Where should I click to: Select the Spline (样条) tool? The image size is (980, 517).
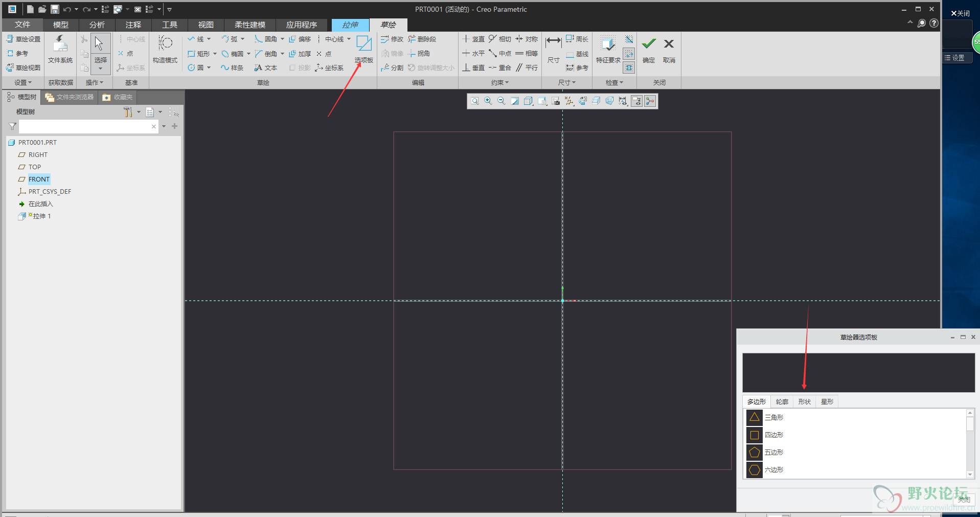coord(232,68)
